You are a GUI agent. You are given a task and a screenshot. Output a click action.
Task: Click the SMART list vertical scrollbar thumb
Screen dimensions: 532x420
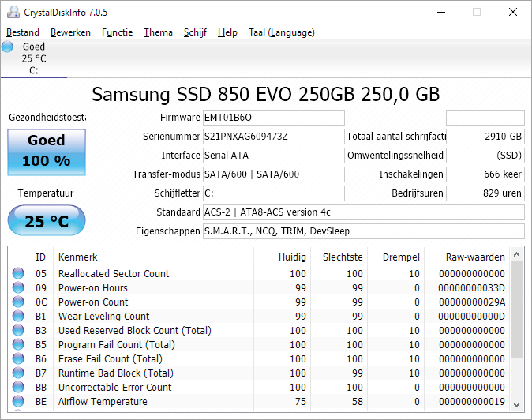[517, 309]
